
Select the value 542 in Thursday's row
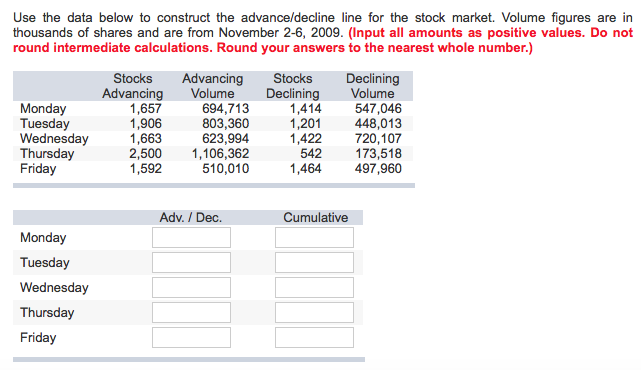pos(311,154)
